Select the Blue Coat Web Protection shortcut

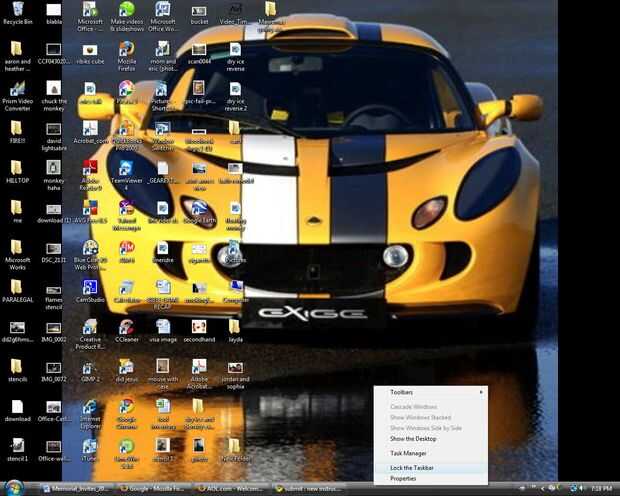click(x=90, y=255)
